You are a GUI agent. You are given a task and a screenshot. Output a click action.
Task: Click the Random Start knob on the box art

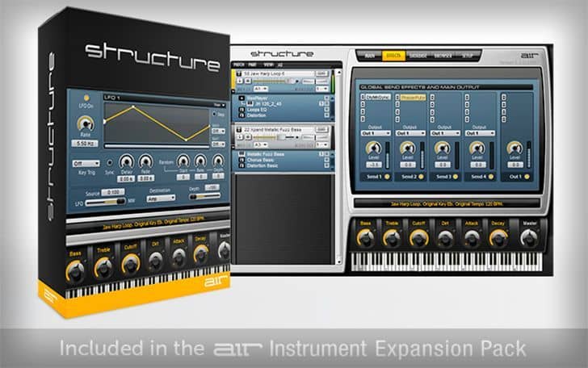coord(183,161)
